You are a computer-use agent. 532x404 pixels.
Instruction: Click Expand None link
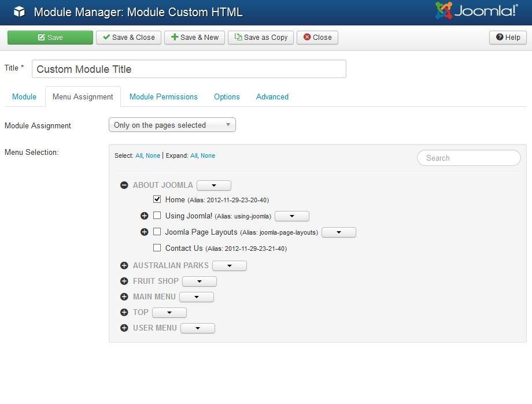click(208, 155)
